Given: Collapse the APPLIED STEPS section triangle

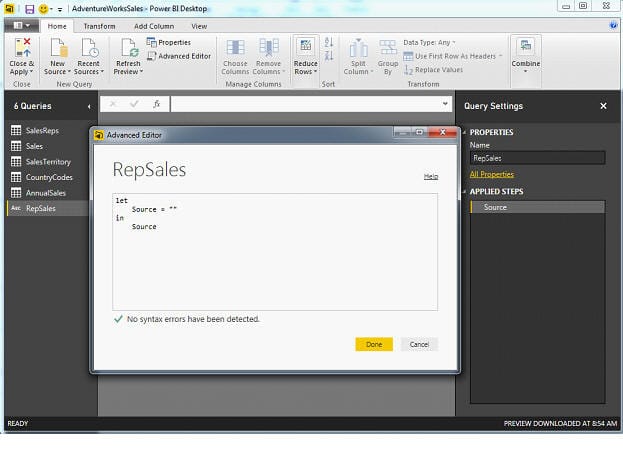Looking at the screenshot, I should (464, 192).
